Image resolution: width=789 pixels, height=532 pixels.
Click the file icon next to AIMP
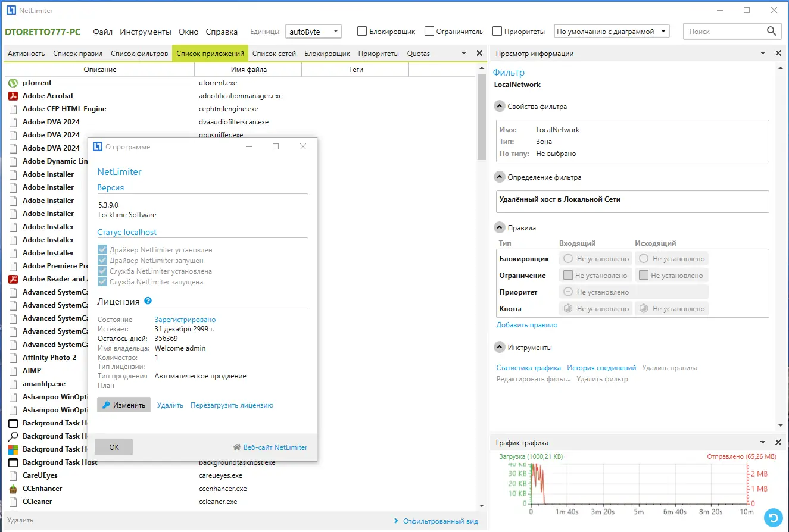[13, 371]
